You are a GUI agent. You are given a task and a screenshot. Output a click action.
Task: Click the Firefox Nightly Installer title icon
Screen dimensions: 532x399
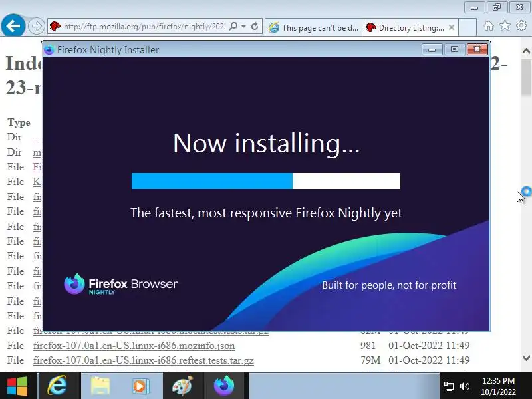(x=49, y=50)
